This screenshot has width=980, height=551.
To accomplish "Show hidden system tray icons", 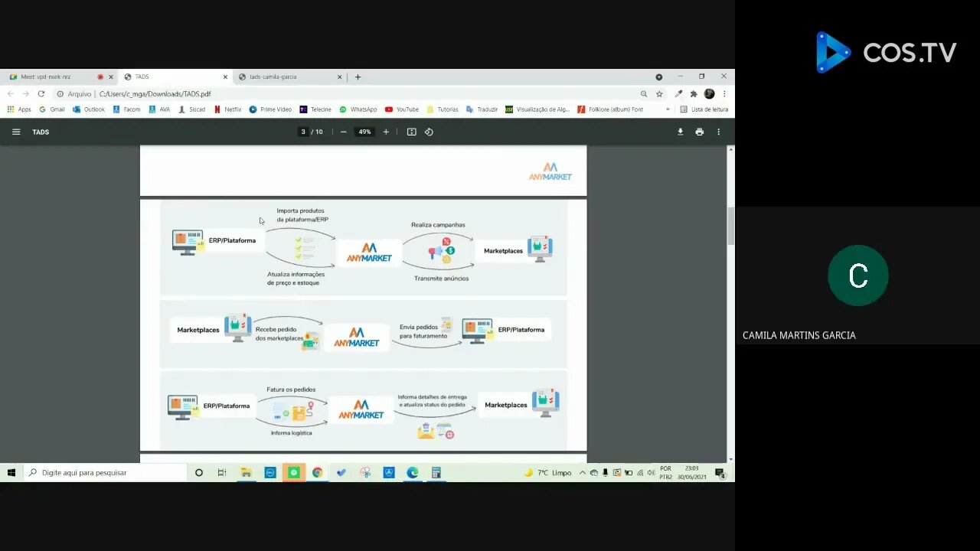I will coord(583,473).
